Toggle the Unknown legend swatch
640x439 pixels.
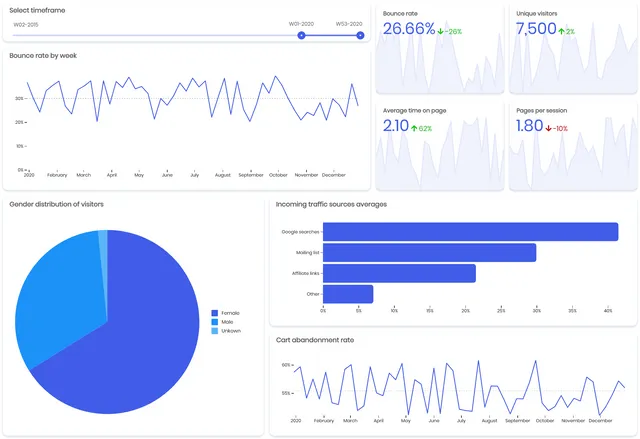(215, 331)
